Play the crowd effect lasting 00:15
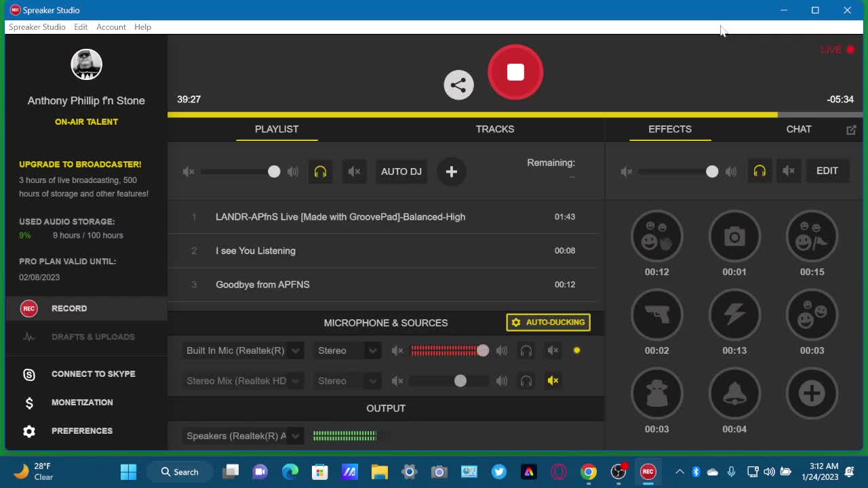The image size is (868, 488). (x=812, y=236)
